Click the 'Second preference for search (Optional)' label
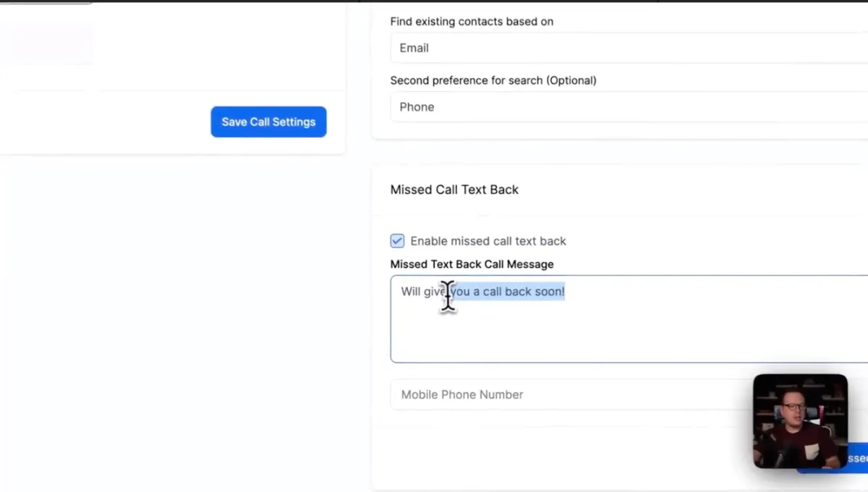 [493, 80]
